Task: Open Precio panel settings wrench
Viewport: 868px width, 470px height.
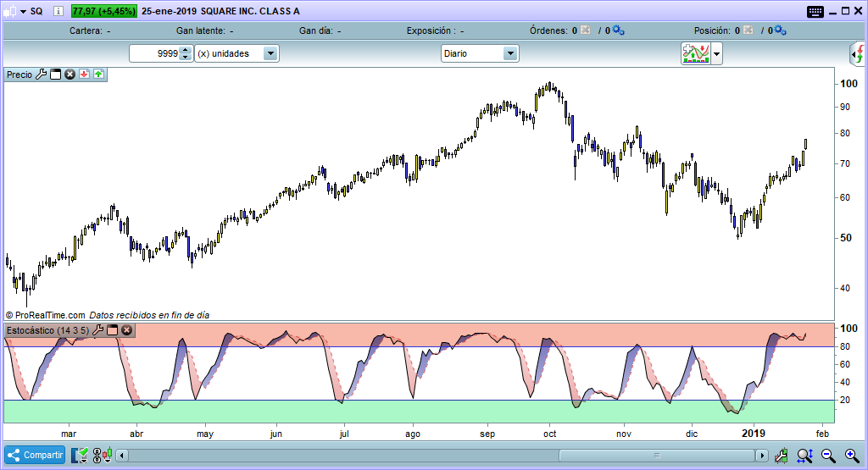Action: click(x=42, y=75)
